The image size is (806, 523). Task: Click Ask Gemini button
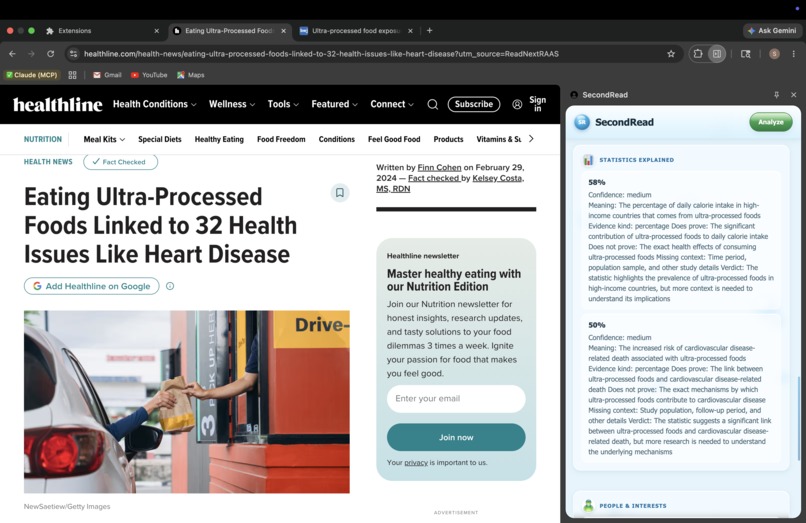(772, 31)
